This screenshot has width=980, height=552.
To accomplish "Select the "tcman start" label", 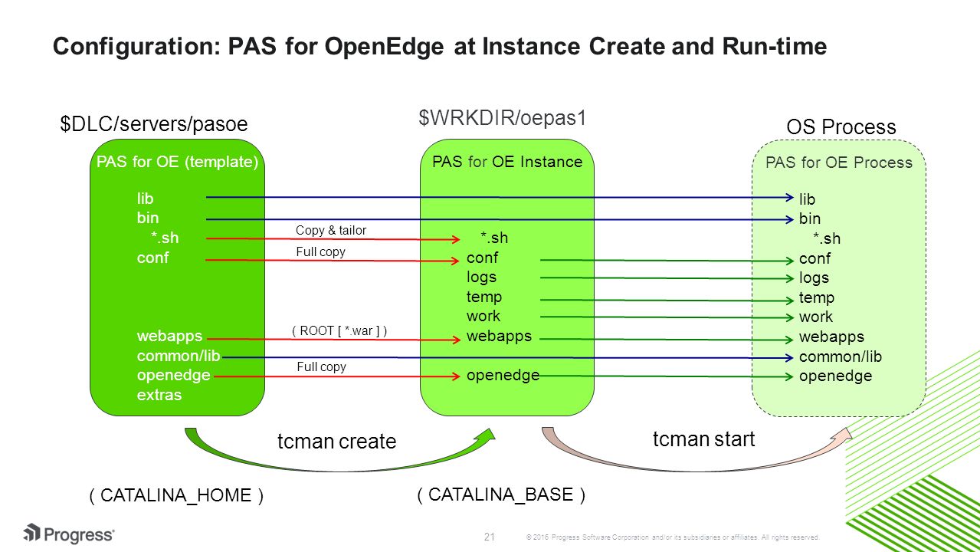I will 704,439.
